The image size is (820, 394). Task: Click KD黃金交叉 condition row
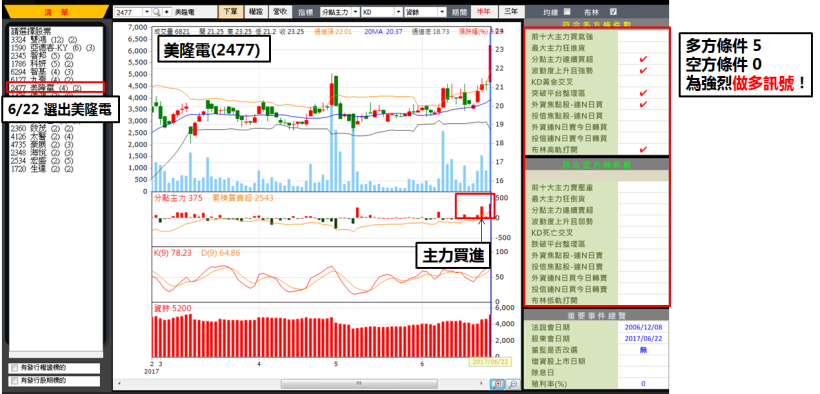coord(597,82)
